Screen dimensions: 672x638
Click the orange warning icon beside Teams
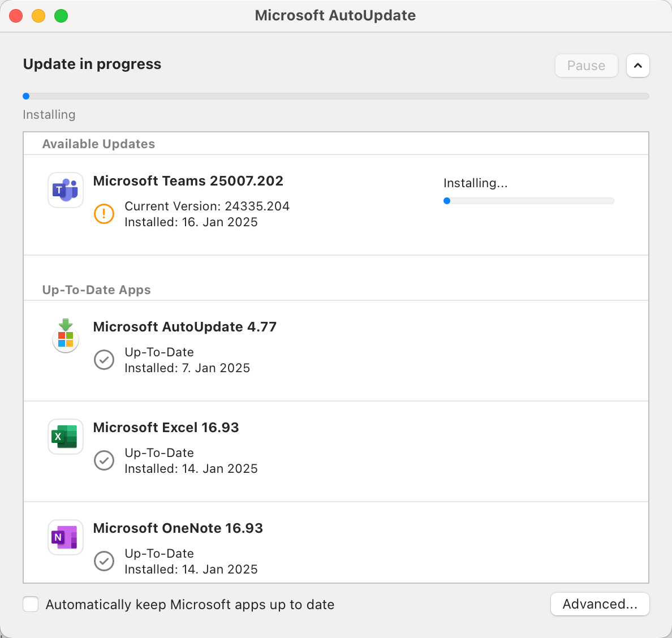click(104, 214)
